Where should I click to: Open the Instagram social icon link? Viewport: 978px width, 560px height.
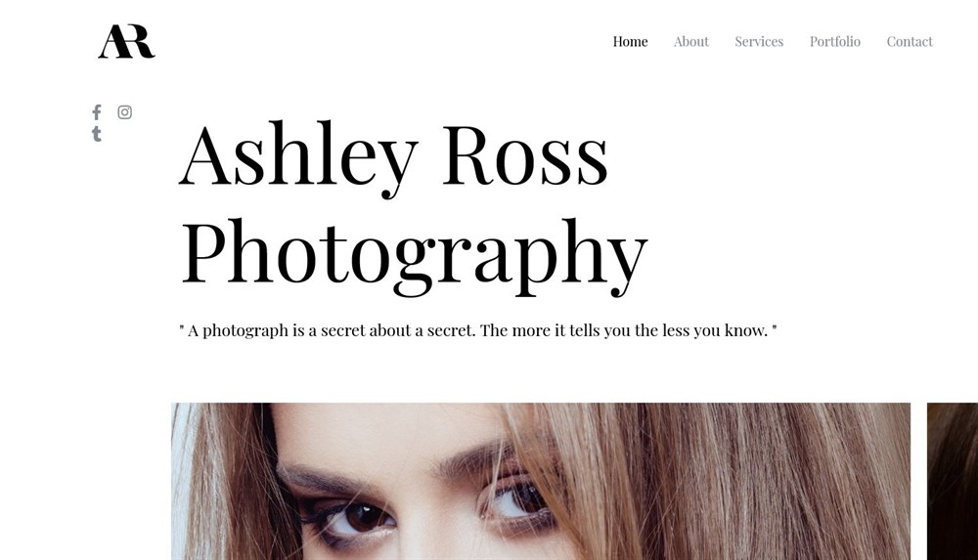point(125,112)
